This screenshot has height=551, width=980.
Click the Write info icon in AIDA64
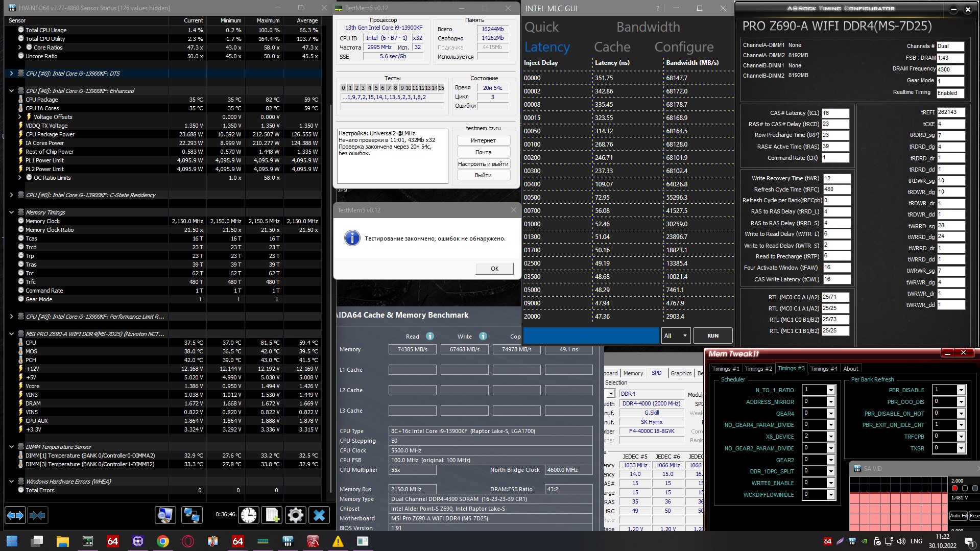coord(483,336)
